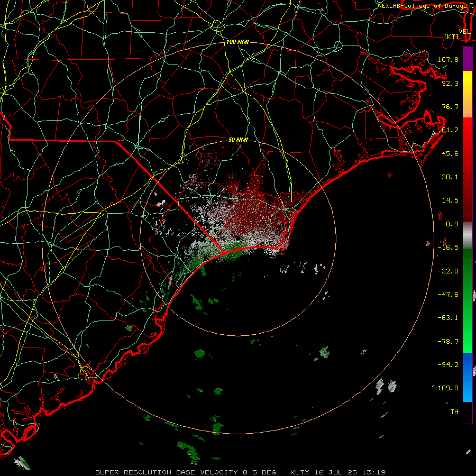Image resolution: width=476 pixels, height=476 pixels.
Task: Select the -47.6 velocity scale value
Action: (x=448, y=295)
